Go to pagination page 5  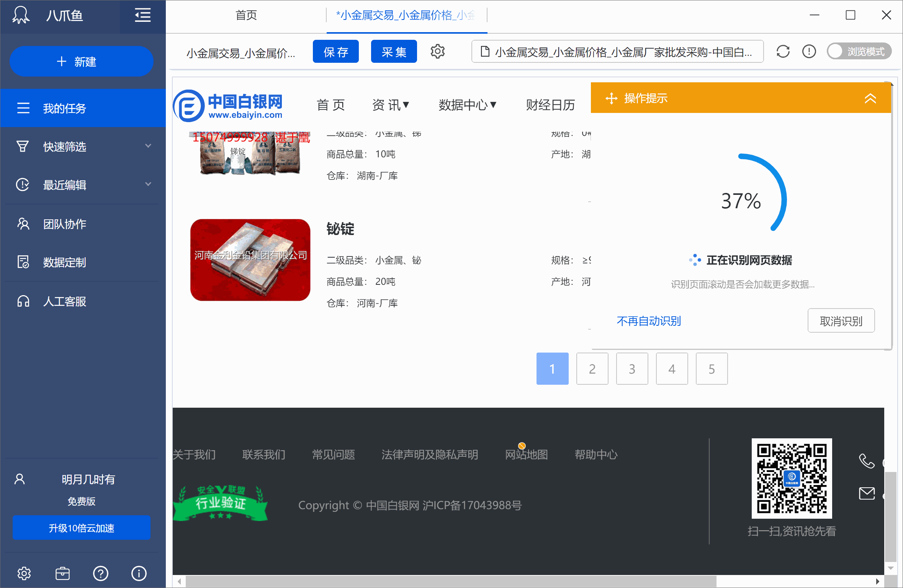click(712, 369)
